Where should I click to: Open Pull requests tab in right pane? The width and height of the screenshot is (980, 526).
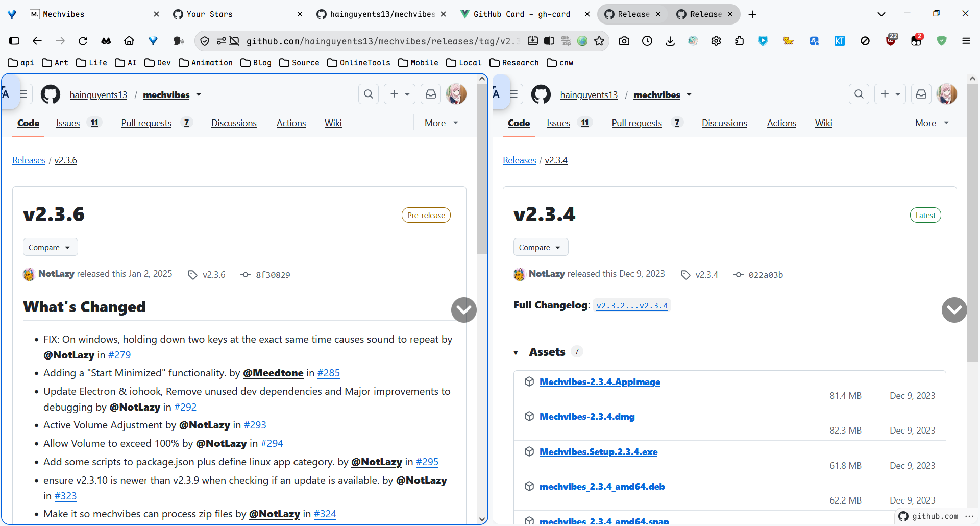pos(647,123)
